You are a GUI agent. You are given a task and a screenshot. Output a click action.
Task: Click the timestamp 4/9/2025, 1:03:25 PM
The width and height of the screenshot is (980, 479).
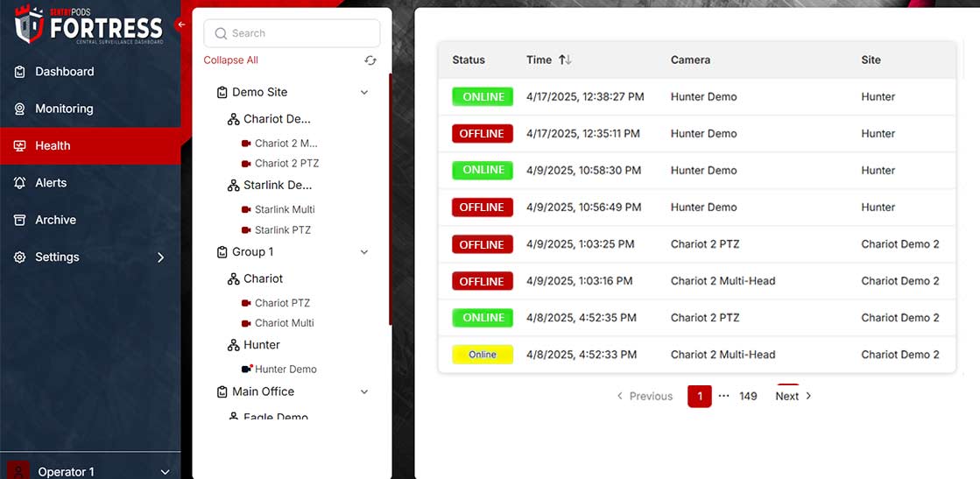[580, 244]
